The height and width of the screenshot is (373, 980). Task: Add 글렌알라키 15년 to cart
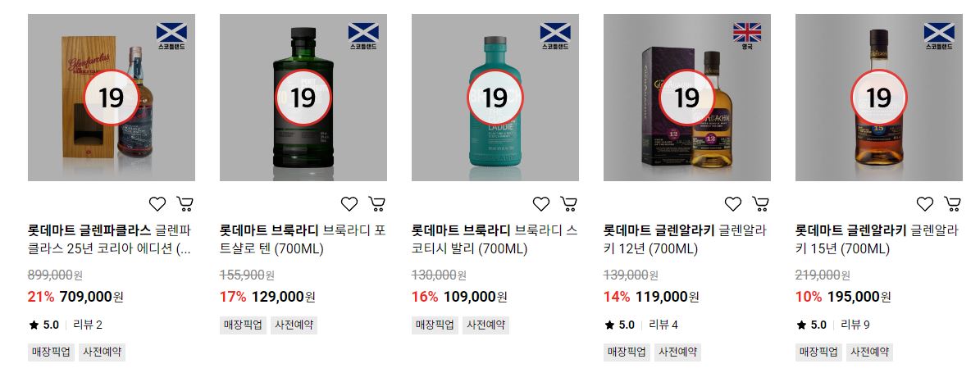point(952,203)
